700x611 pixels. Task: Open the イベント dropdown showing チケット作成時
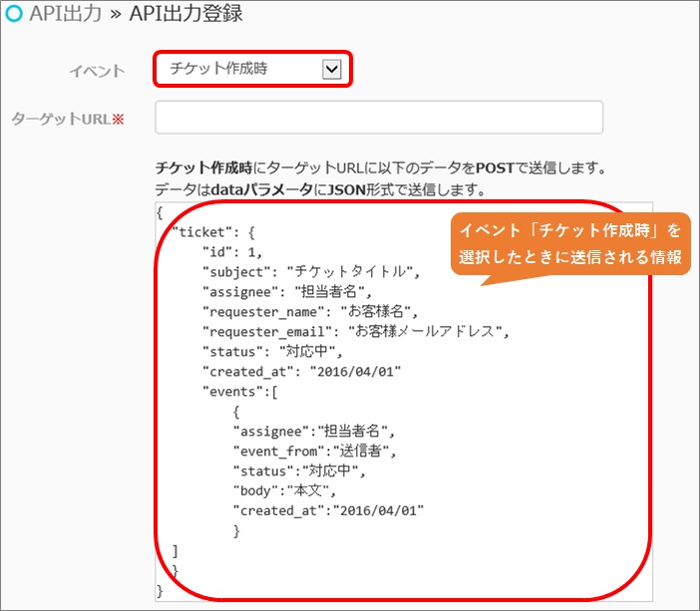pos(253,69)
